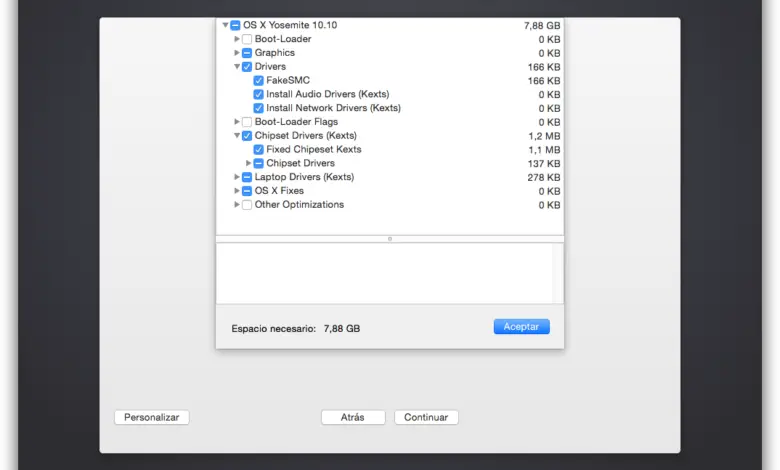Screen dimensions: 780x470
Task: Expand the Chipset Drivers sub-group
Action: [x=248, y=163]
